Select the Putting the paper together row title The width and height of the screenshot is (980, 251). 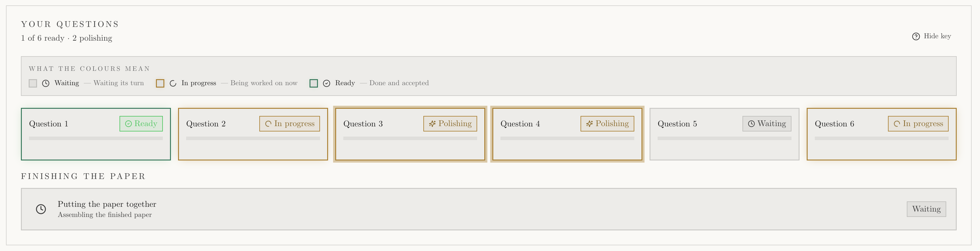coord(107,204)
